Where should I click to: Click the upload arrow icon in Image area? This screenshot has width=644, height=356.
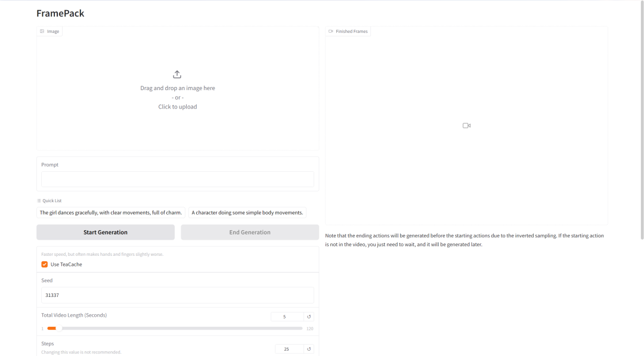click(177, 75)
